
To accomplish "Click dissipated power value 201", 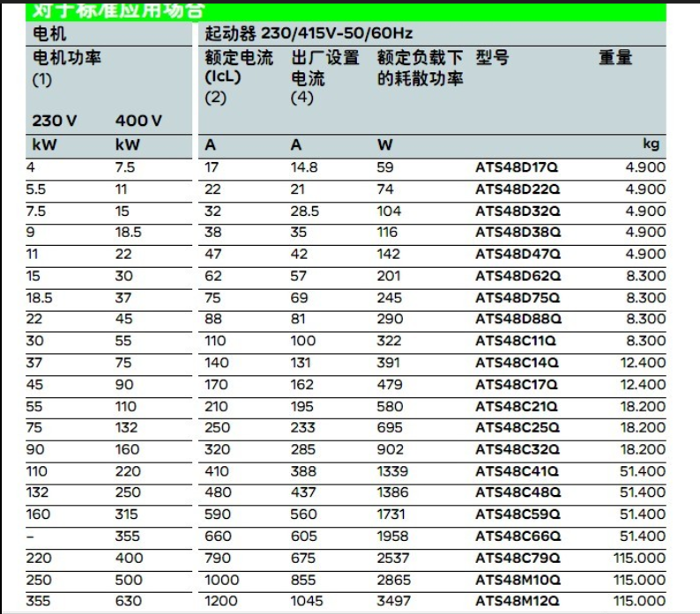I will click(389, 276).
